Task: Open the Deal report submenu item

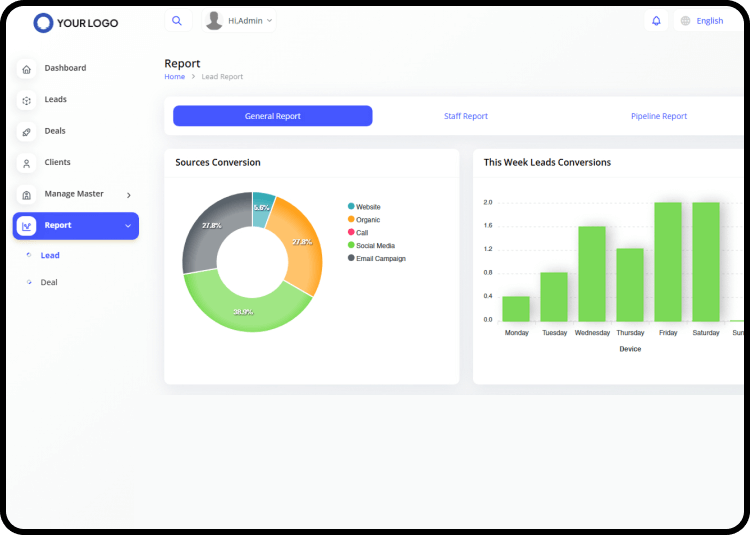Action: [x=49, y=283]
